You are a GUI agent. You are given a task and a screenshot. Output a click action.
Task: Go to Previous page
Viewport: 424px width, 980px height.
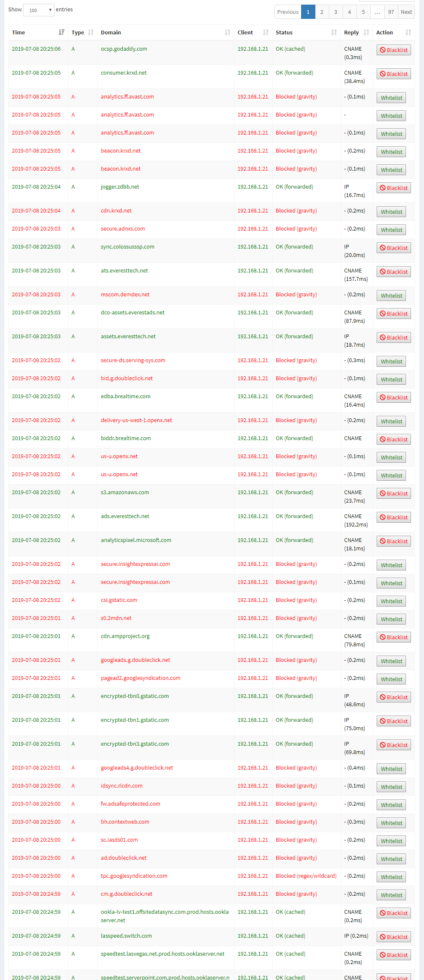click(x=288, y=12)
